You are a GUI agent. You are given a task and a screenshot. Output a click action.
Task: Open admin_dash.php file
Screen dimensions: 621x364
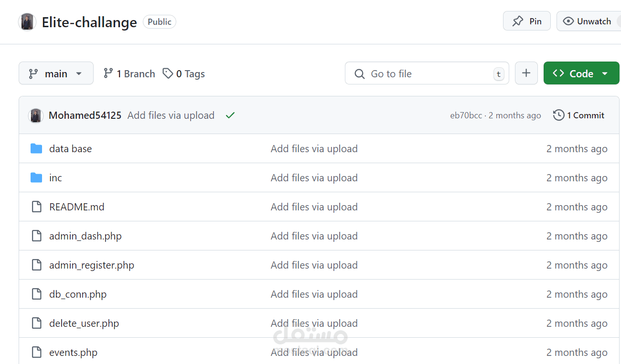[x=86, y=236]
